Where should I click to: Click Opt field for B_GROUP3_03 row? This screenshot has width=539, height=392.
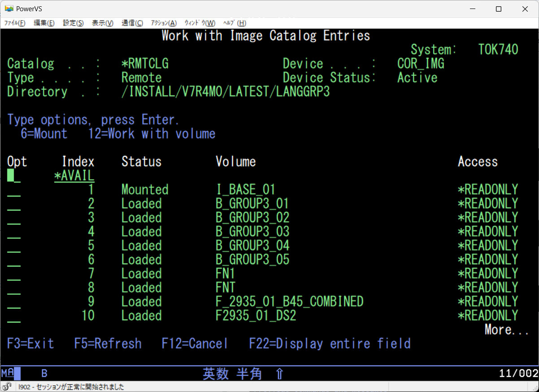14,232
